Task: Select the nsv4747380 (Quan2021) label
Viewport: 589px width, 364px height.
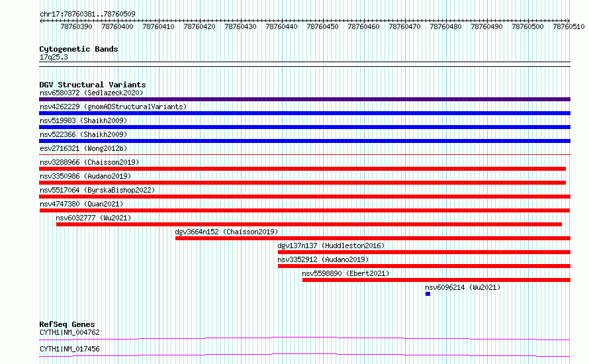Action: coord(81,204)
